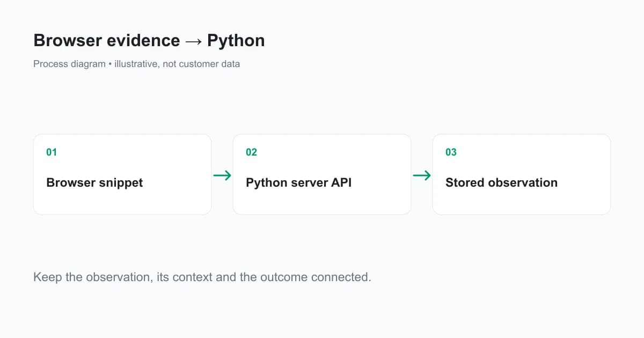The height and width of the screenshot is (338, 644).
Task: Click arrow between Python server API and Stored observation
Action: [x=422, y=175]
